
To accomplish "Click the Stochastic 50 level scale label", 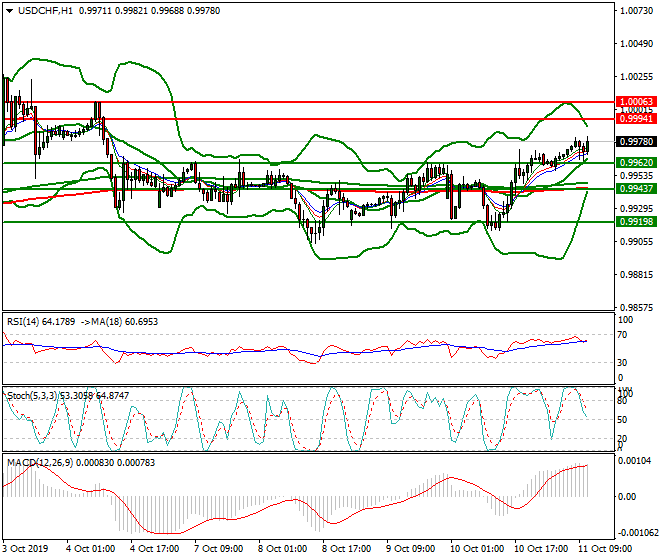I will pos(622,420).
